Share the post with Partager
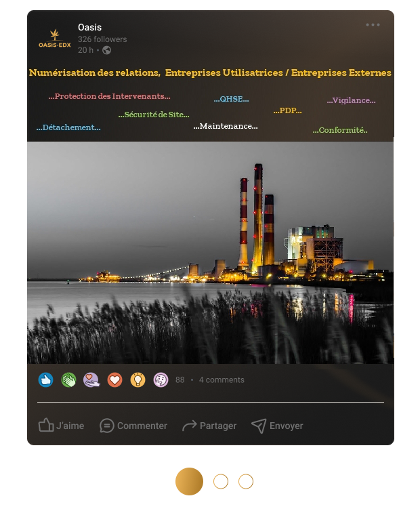Viewport: 420px width, 513px height. pos(209,426)
